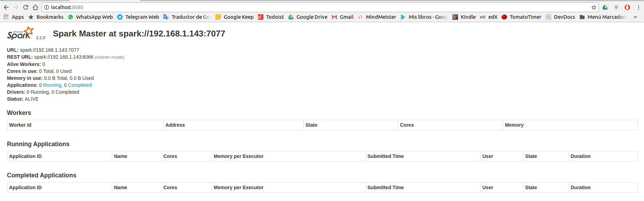Open Gmail bookmark
The image size is (644, 201).
click(x=342, y=17)
